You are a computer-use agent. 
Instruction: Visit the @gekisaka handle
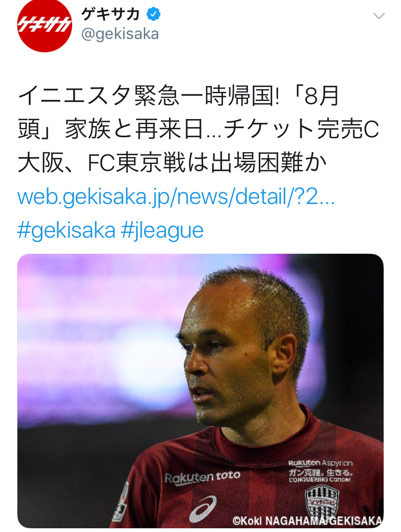(x=120, y=34)
